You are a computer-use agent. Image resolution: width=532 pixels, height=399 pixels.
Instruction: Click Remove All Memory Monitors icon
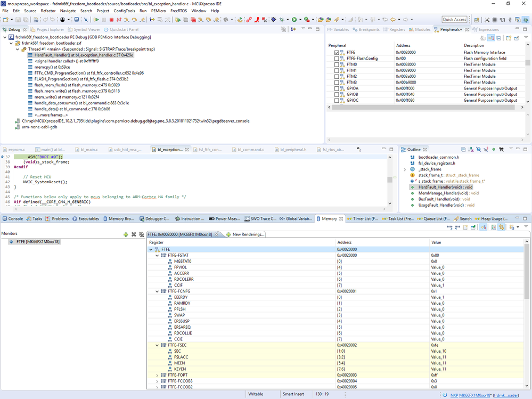(142, 234)
